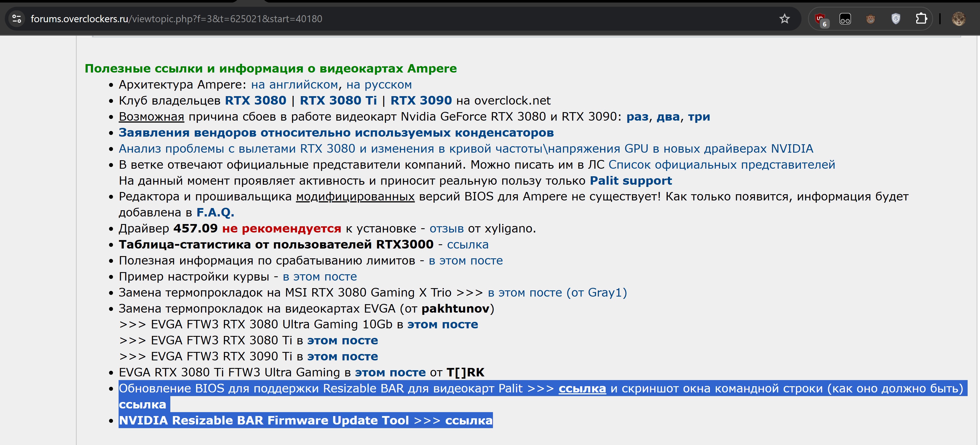This screenshot has height=445, width=980.
Task: Open the 'Список официальных представителей' link
Action: (x=721, y=164)
